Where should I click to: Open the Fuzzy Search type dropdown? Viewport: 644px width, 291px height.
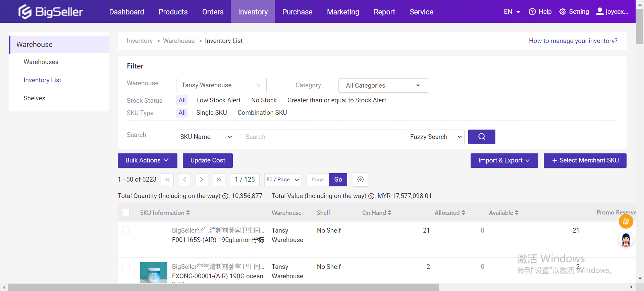[435, 137]
